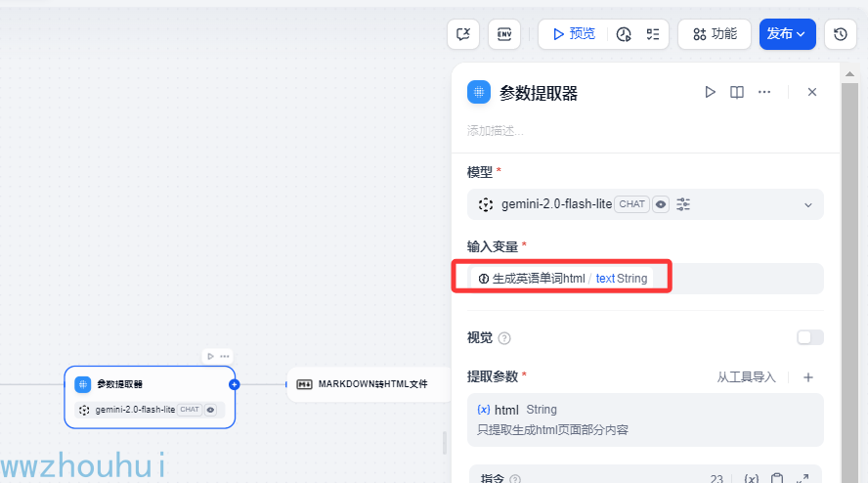Click the scrollbar up arrow
The height and width of the screenshot is (483, 868).
point(849,73)
